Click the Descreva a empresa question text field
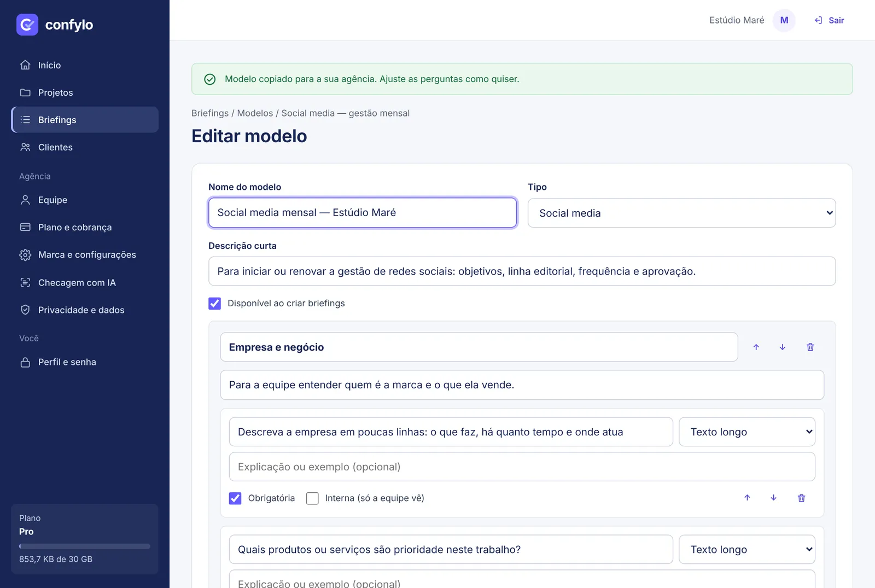Viewport: 875px width, 588px height. pyautogui.click(x=451, y=432)
